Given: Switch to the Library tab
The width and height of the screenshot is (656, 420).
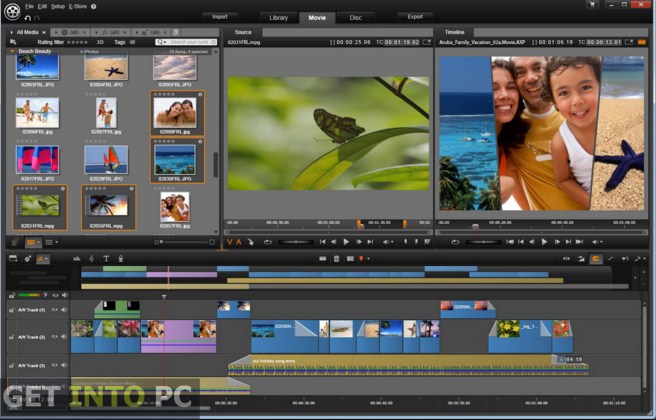Looking at the screenshot, I should click(x=278, y=18).
